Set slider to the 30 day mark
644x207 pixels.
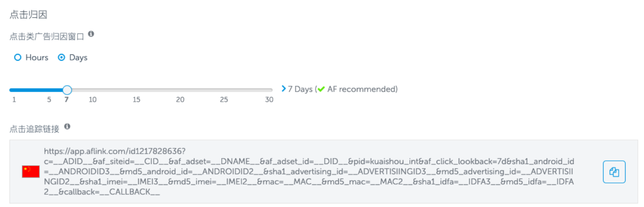pyautogui.click(x=269, y=100)
